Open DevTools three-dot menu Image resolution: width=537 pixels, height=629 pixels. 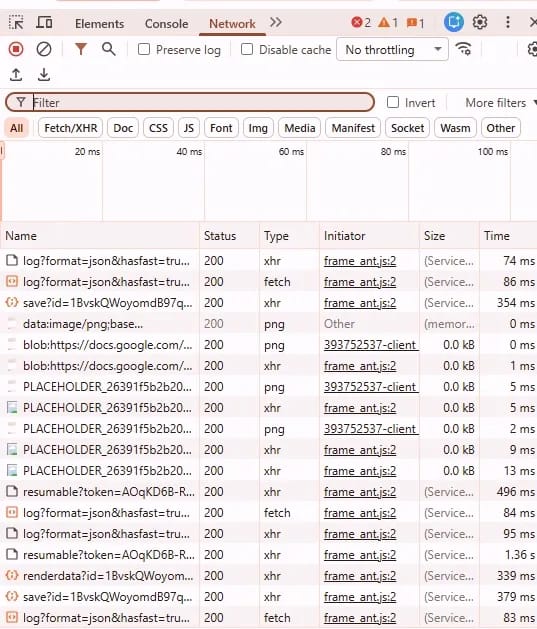click(x=508, y=22)
